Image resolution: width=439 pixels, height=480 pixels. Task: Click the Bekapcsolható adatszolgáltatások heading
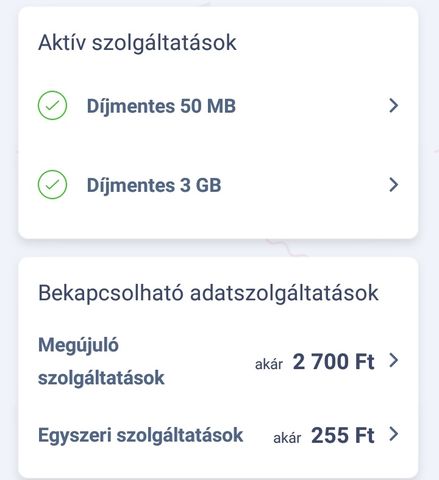click(x=208, y=294)
